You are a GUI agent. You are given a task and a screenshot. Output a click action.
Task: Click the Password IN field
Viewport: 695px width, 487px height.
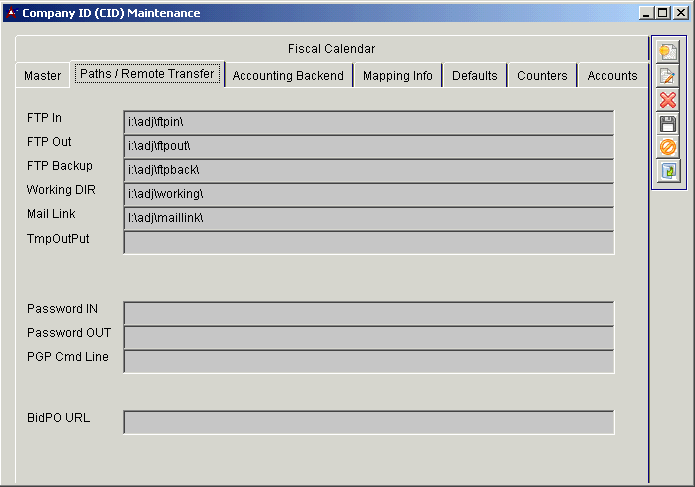(368, 313)
